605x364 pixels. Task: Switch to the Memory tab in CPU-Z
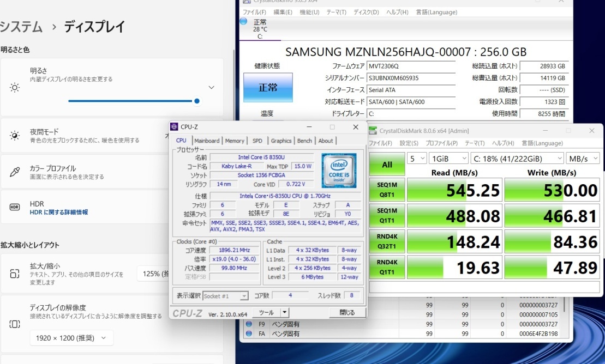click(235, 141)
